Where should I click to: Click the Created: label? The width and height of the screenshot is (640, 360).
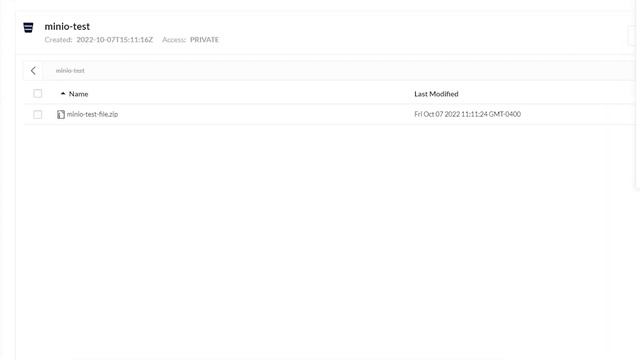tap(58, 40)
